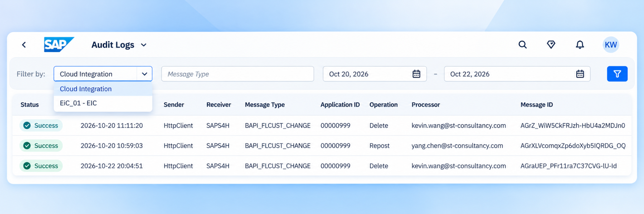Click the diamond icon in header
This screenshot has width=644, height=214.
click(551, 45)
